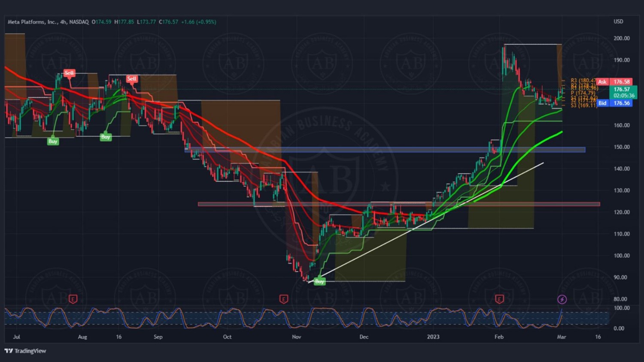Viewport: 644px width, 362px height.
Task: Click the earnings E marker in early February
Action: point(499,299)
